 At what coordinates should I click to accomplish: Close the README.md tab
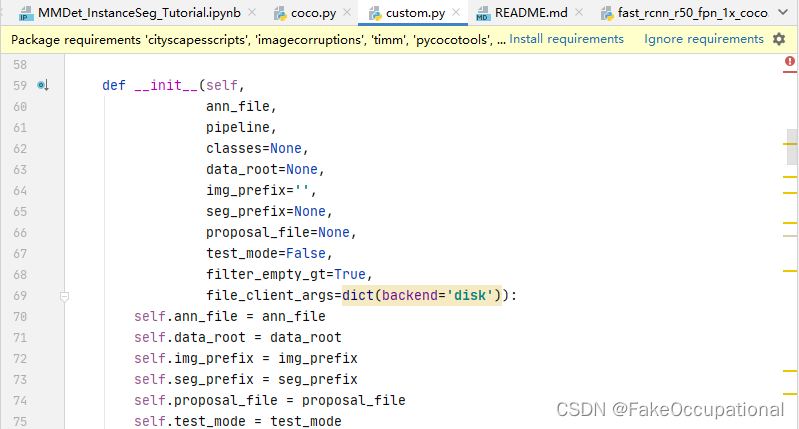(x=579, y=12)
